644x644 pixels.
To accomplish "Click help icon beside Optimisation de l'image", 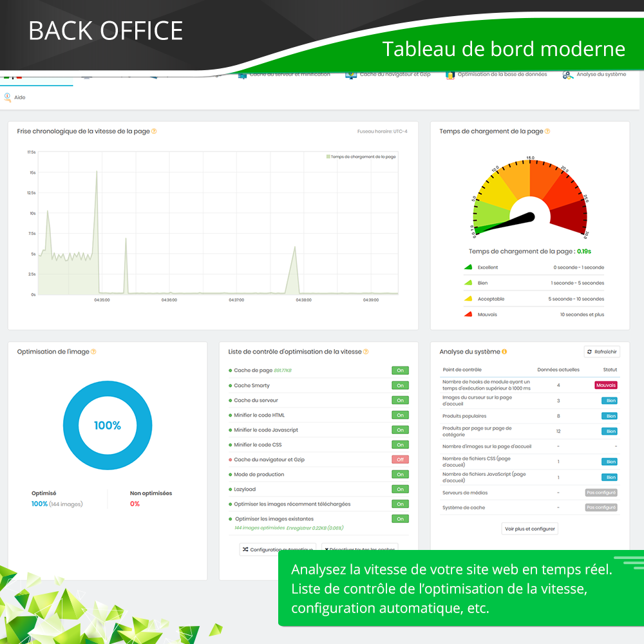I will (93, 352).
